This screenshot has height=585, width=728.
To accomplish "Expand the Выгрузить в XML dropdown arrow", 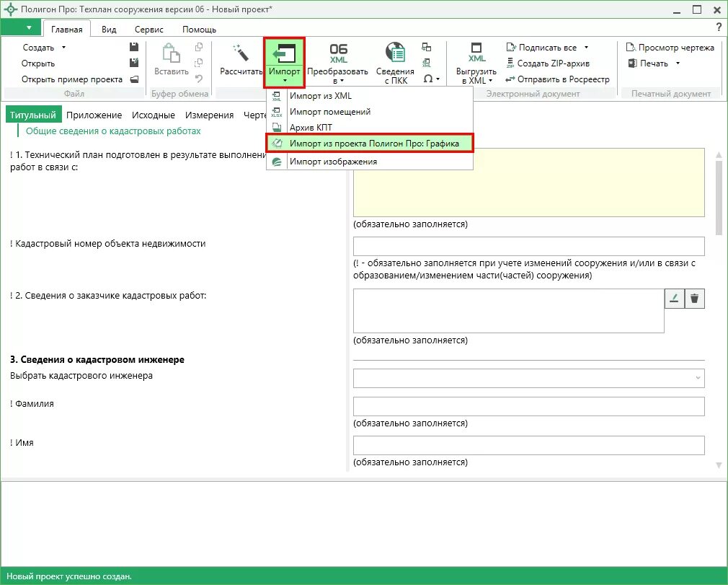I will [490, 81].
